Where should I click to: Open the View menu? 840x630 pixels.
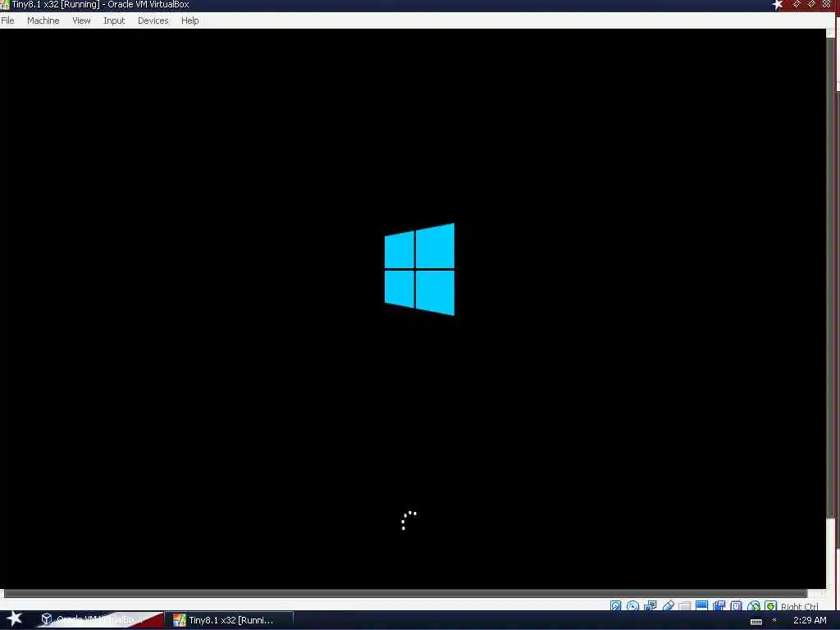pyautogui.click(x=81, y=21)
